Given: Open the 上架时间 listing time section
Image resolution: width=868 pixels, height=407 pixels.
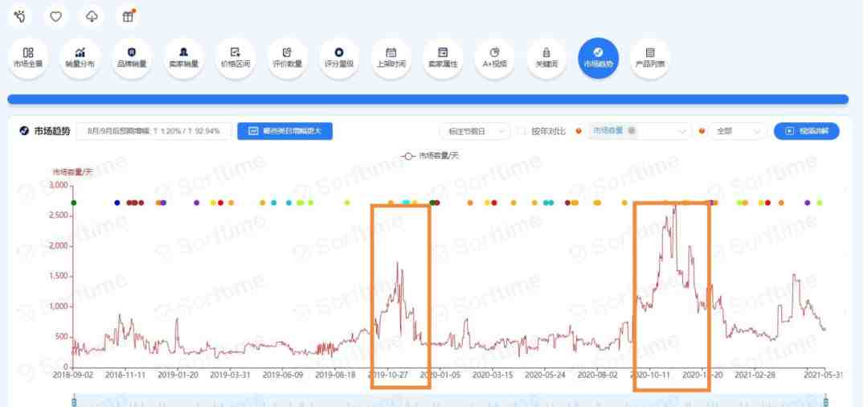Looking at the screenshot, I should pyautogui.click(x=391, y=58).
